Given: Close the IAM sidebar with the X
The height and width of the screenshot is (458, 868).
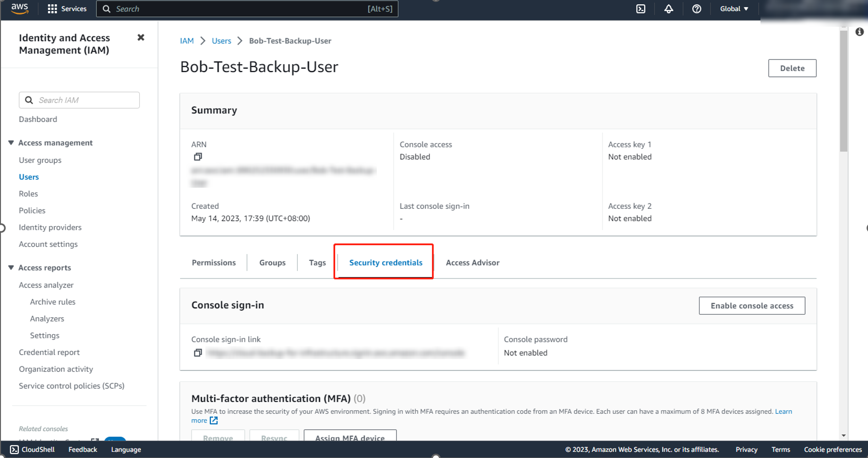Looking at the screenshot, I should [x=141, y=37].
